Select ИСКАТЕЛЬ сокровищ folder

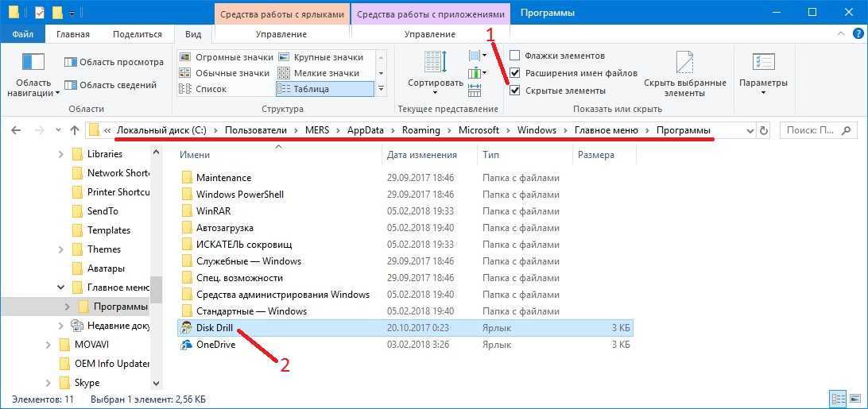[243, 244]
